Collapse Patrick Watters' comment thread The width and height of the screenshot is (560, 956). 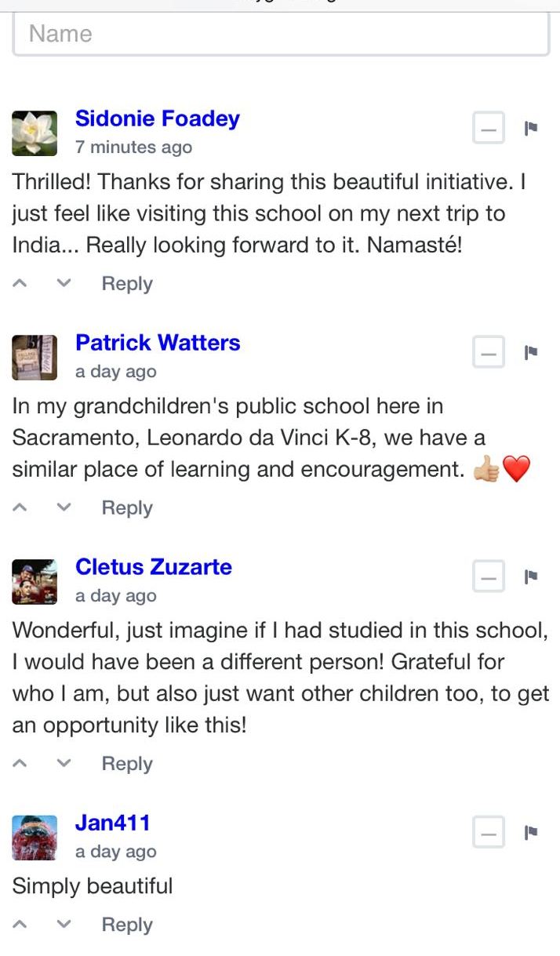pos(488,353)
